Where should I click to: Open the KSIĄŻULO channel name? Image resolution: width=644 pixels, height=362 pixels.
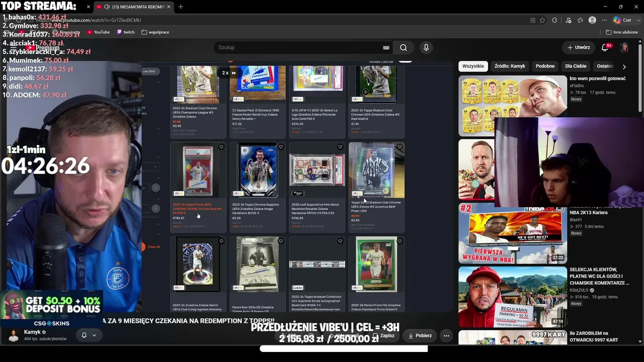(579, 290)
